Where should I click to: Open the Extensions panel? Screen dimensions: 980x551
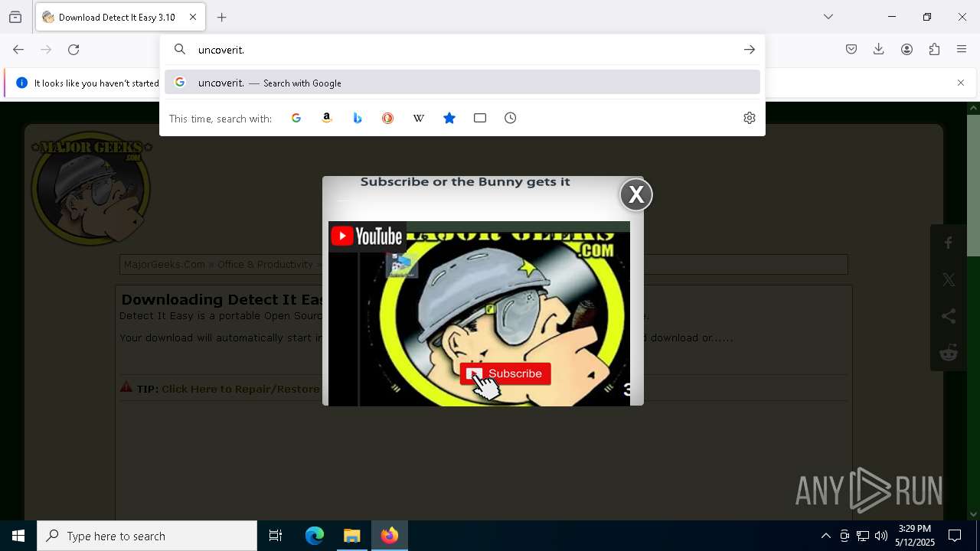[934, 50]
